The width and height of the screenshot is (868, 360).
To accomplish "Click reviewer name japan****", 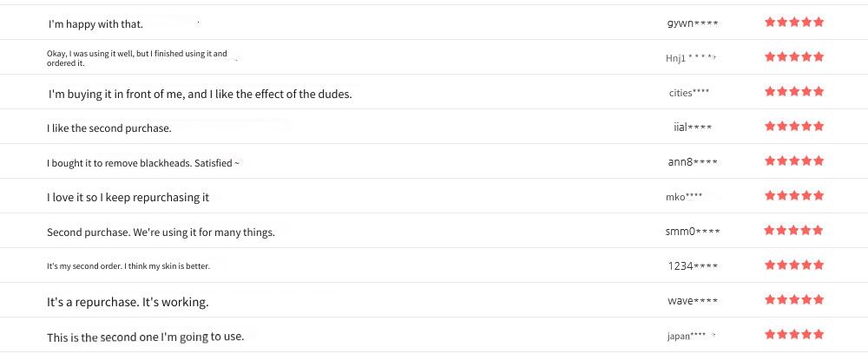I will tap(687, 336).
